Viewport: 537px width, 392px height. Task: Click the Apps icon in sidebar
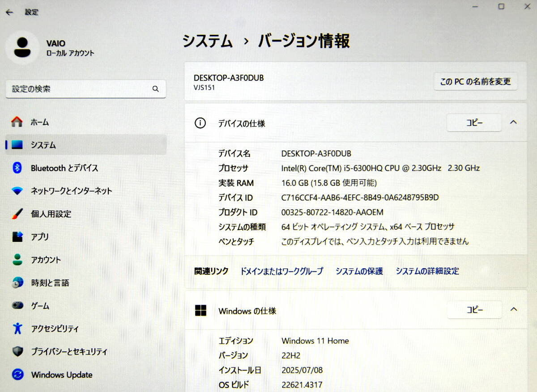coord(17,237)
